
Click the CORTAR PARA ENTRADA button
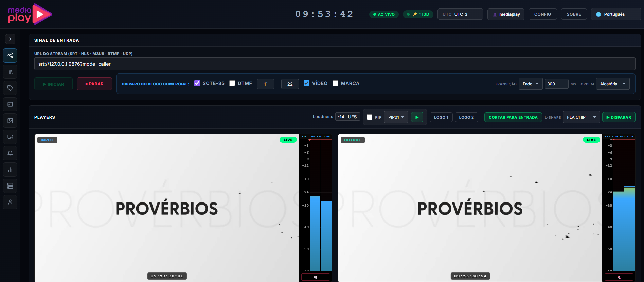point(513,117)
